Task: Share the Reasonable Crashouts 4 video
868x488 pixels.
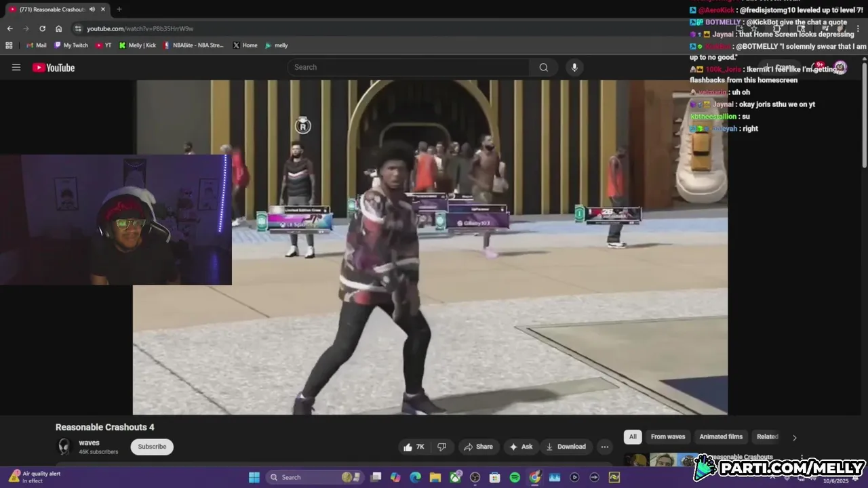Action: coord(478,447)
